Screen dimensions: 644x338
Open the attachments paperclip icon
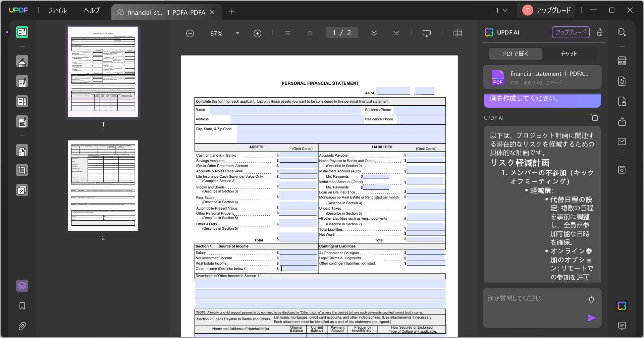coord(22,326)
